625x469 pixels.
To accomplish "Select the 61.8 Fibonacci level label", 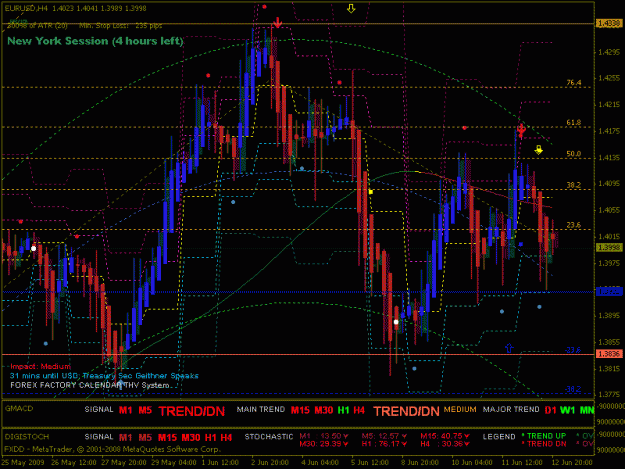I will click(x=574, y=123).
